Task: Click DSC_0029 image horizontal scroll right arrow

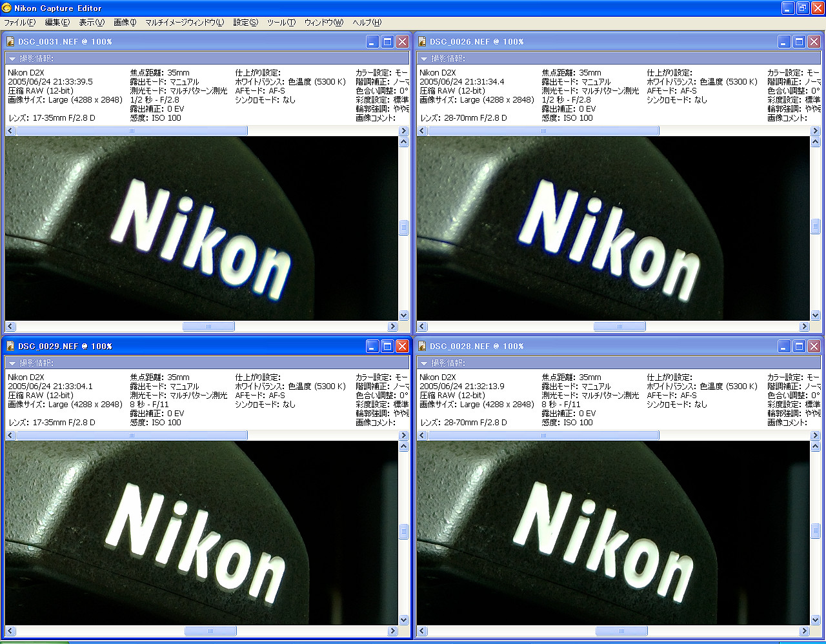Action: [392, 631]
